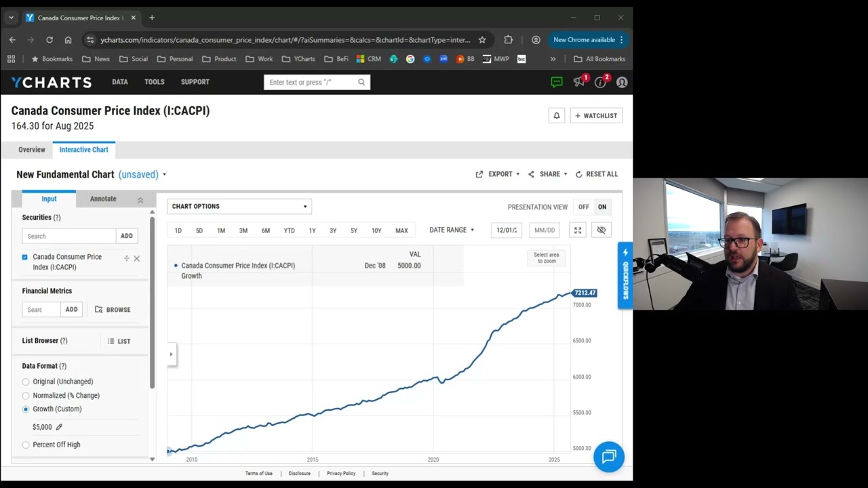
Task: Go back in Chrome
Action: [x=12, y=40]
